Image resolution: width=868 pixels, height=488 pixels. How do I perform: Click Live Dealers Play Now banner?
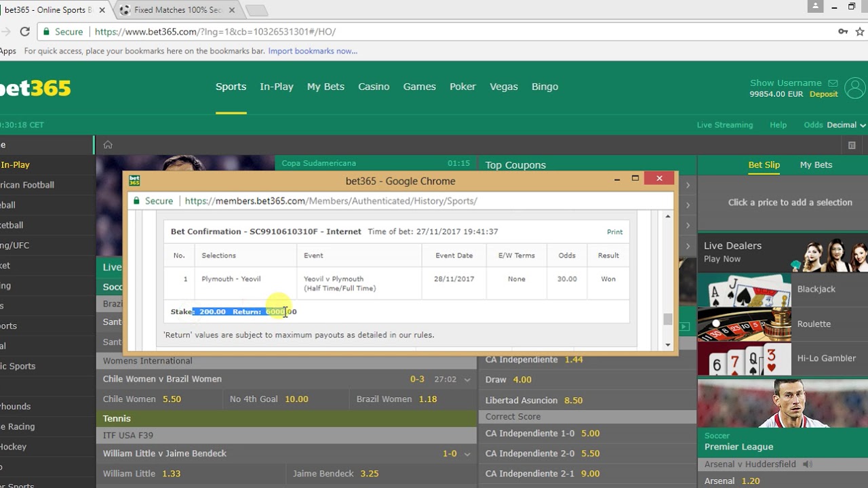[783, 252]
